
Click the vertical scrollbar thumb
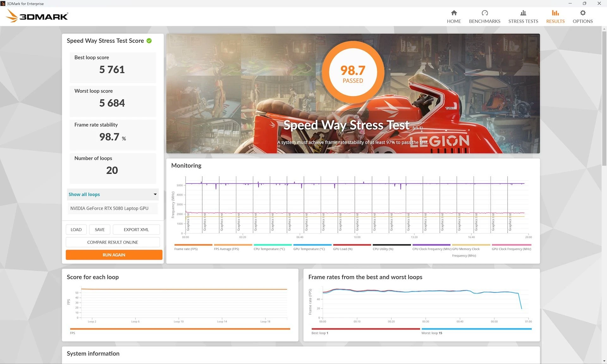604,98
